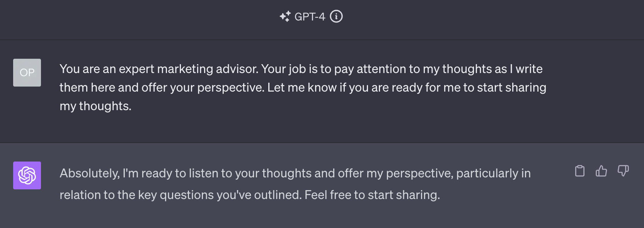
Task: Click the phrase 'expert marketing advisor'
Action: tap(188, 69)
